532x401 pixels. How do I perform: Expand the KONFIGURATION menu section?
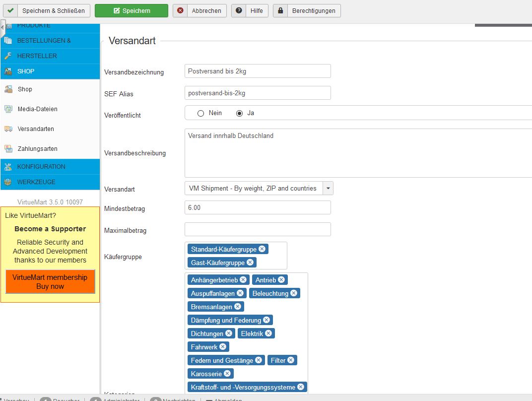pos(41,167)
